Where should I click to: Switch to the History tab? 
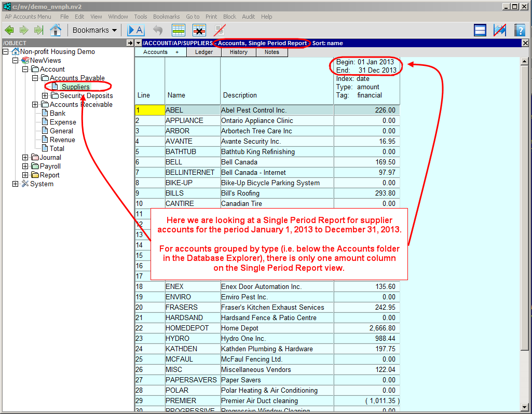click(x=238, y=52)
